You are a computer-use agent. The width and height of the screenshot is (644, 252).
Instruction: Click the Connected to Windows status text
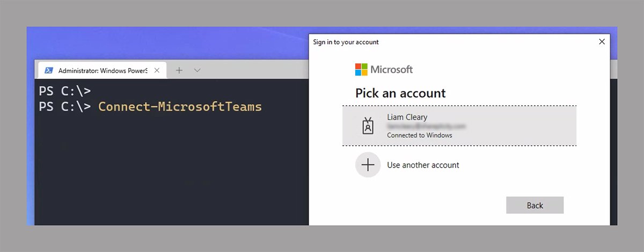tap(419, 135)
